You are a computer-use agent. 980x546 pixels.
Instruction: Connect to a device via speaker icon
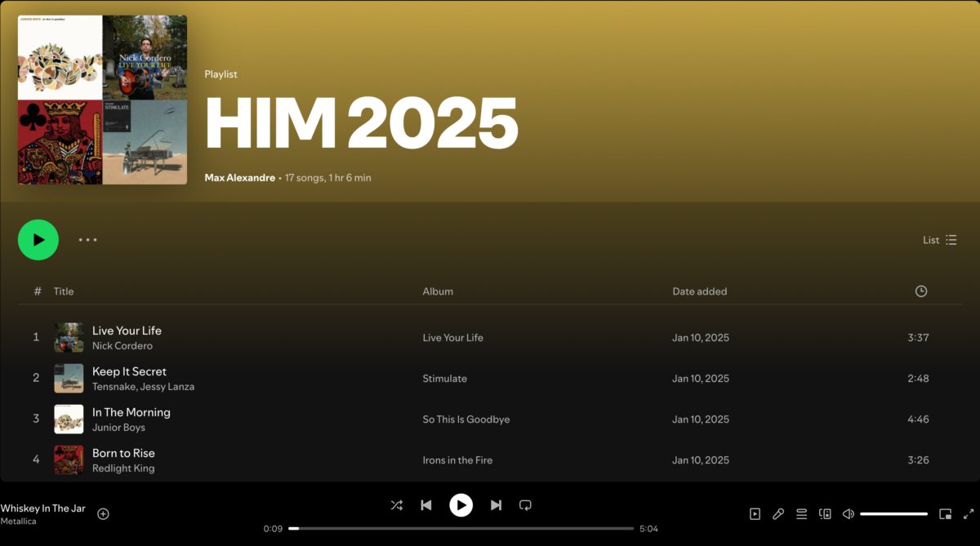click(824, 513)
